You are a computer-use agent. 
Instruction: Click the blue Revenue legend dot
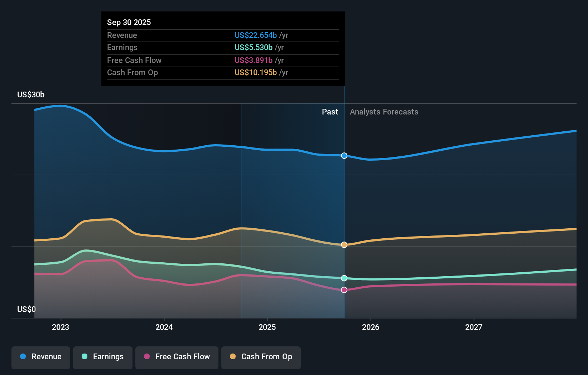point(22,357)
